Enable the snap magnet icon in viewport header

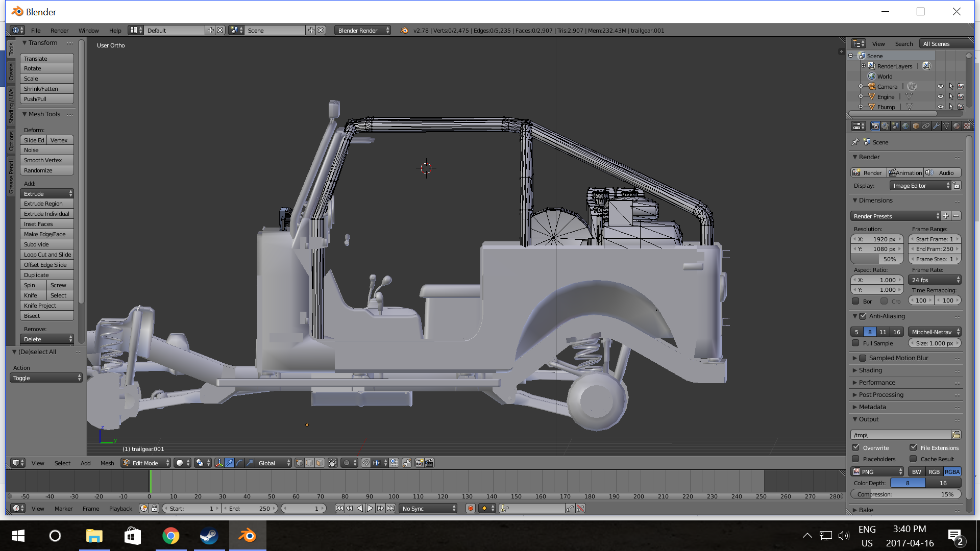click(x=365, y=463)
